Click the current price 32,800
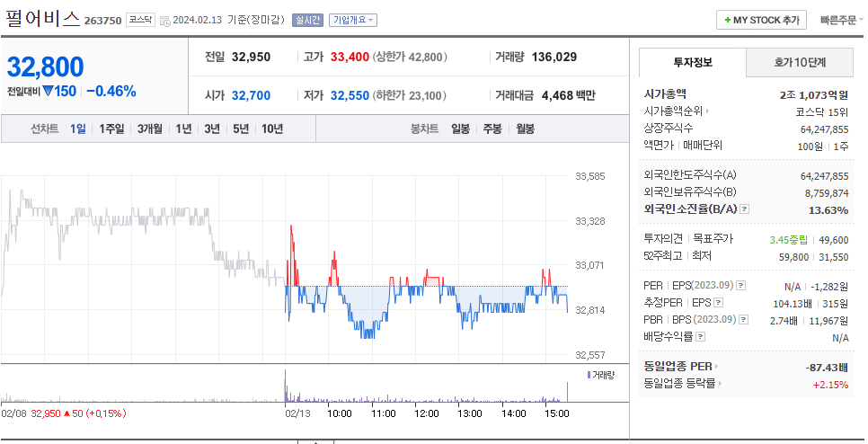This screenshot has width=868, height=444. [46, 67]
